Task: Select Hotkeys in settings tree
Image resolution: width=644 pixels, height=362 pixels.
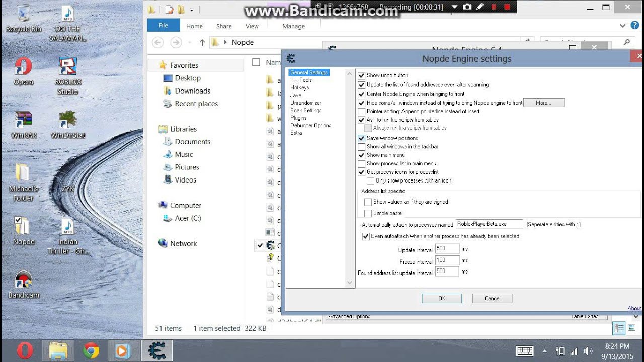Action: point(299,87)
